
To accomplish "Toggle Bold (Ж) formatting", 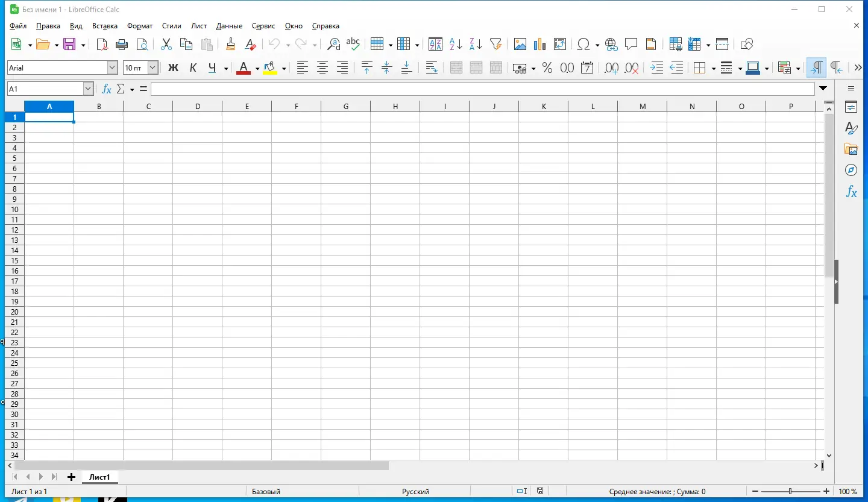I will point(173,68).
